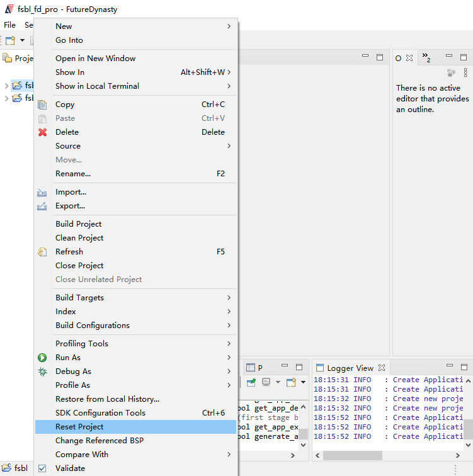Choose Go Into from the context menu
The height and width of the screenshot is (476, 473).
click(135, 40)
